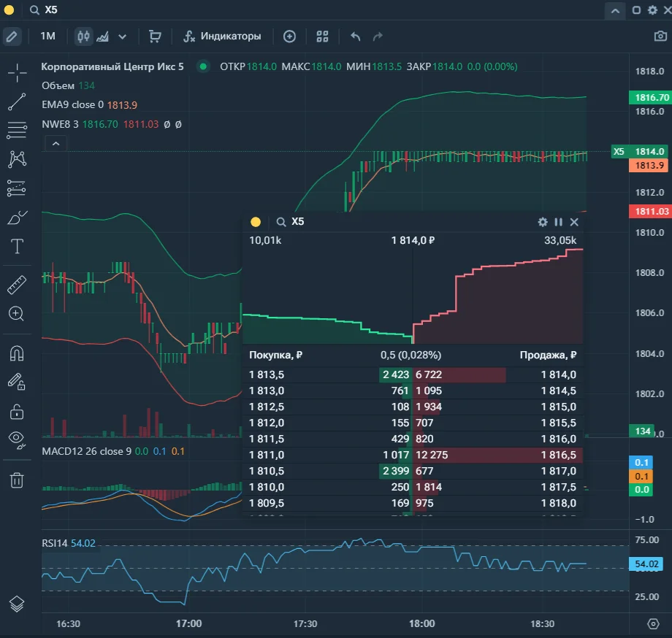Image resolution: width=672 pixels, height=638 pixels.
Task: Select the trend line drawing tool
Action: pyautogui.click(x=17, y=102)
